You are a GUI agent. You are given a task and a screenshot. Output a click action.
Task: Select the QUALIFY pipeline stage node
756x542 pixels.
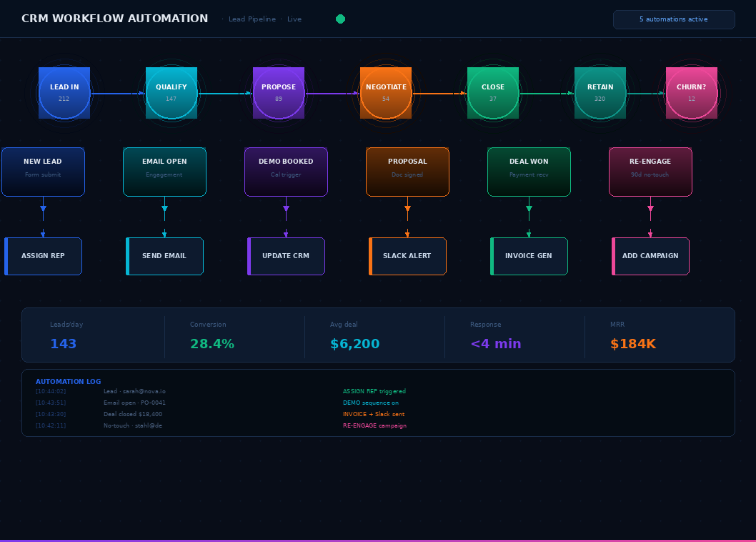[x=171, y=93]
